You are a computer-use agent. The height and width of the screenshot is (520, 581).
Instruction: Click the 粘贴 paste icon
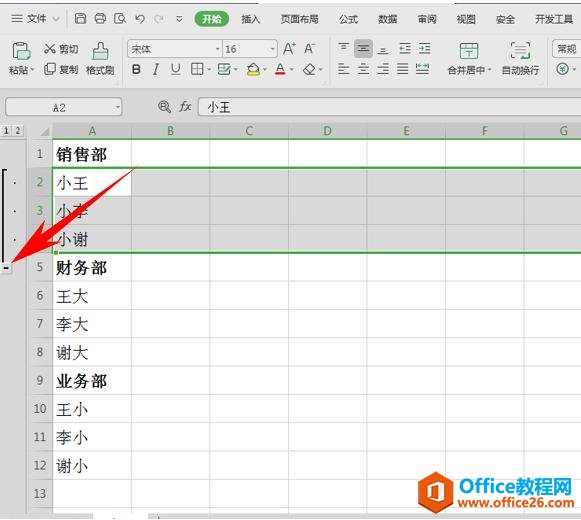click(x=21, y=51)
